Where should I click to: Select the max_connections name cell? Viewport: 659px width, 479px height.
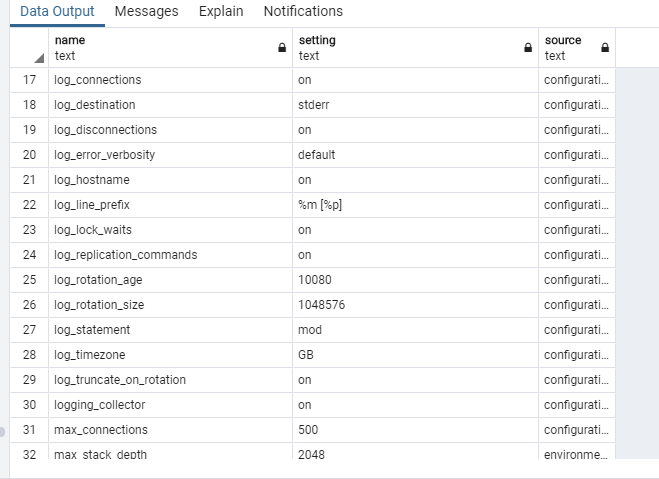click(x=101, y=430)
